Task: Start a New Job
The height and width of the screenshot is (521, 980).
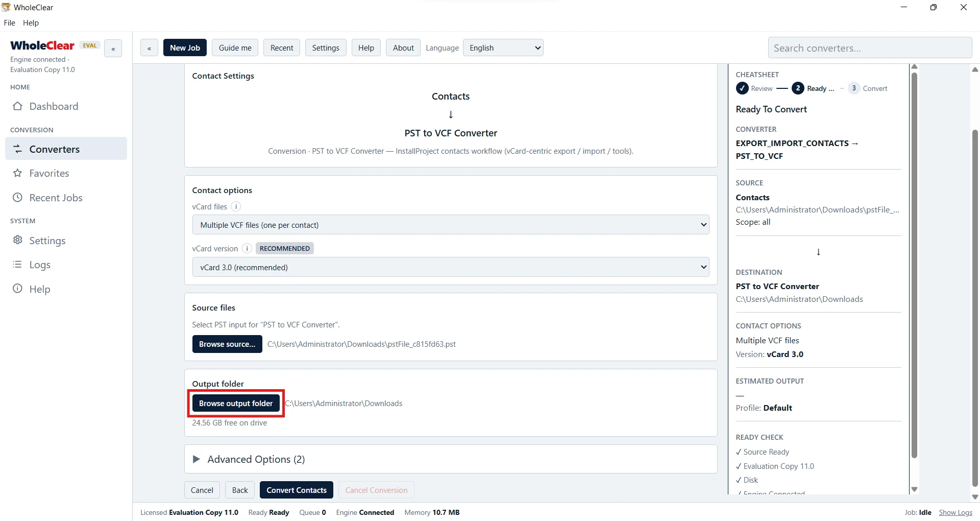Action: pyautogui.click(x=185, y=48)
